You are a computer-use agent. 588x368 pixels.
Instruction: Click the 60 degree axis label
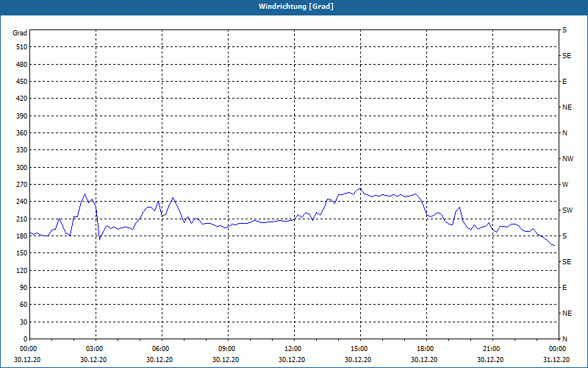click(24, 305)
